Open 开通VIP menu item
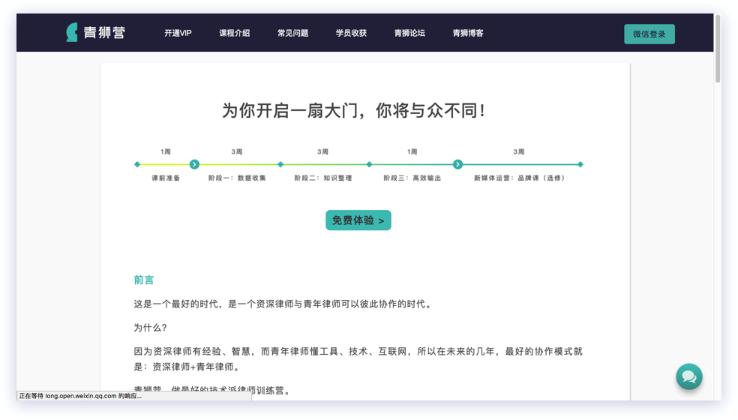This screenshot has width=738, height=420. point(178,33)
